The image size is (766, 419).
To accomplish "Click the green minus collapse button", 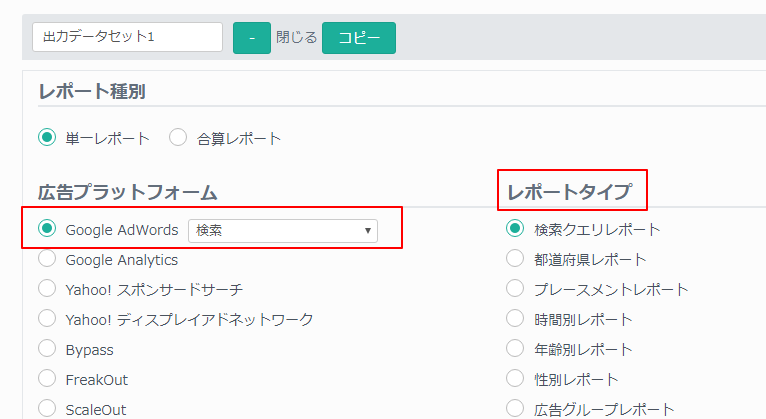I will click(x=252, y=38).
